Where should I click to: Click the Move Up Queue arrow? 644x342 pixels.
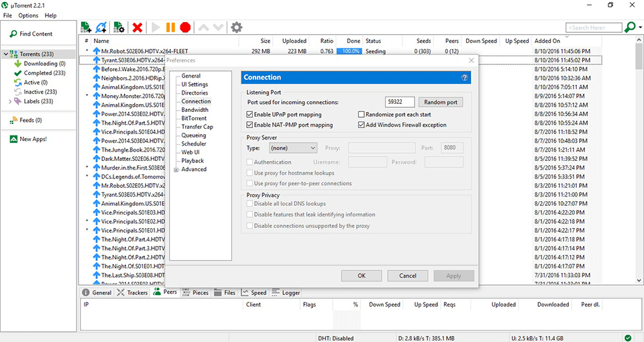(204, 27)
